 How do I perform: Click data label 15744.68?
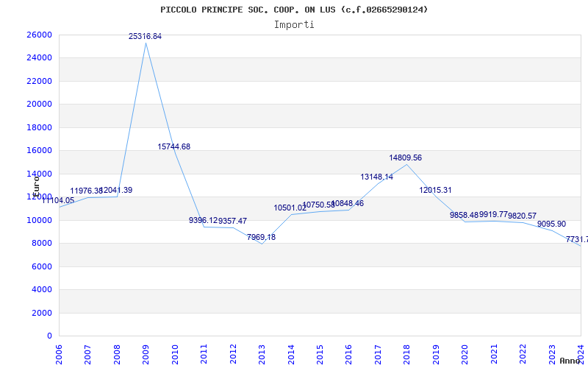[174, 146]
